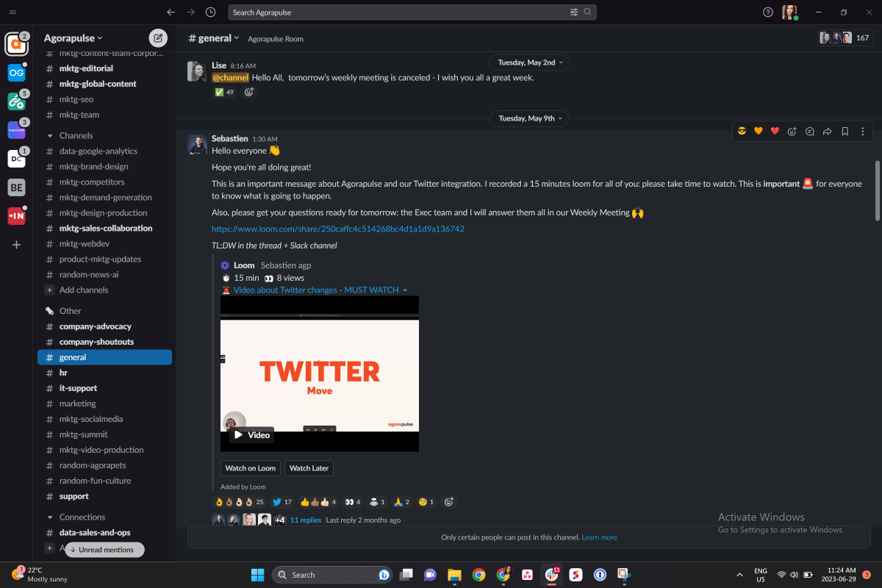
Task: Toggle the eyes reaction with 4
Action: click(354, 502)
